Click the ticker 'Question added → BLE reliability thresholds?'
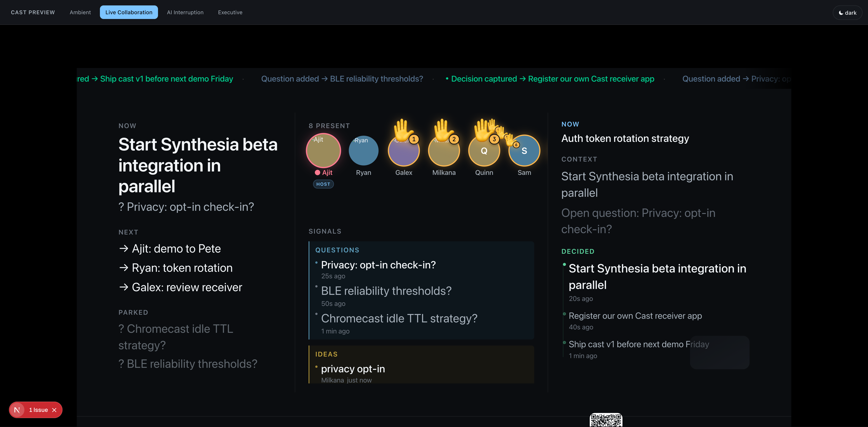Image resolution: width=868 pixels, height=427 pixels. [x=342, y=79]
